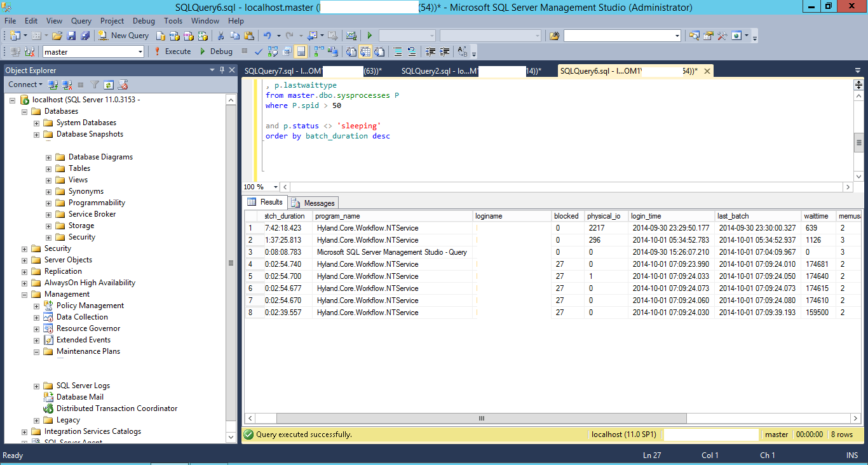Toggle Include Client Statistics
The width and height of the screenshot is (868, 465).
pos(333,51)
